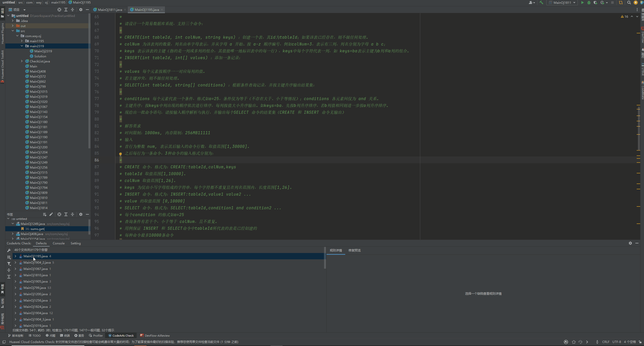Expand MainOj799.java defects node
Viewport: 644px width, 346px height.
pyautogui.click(x=15, y=288)
